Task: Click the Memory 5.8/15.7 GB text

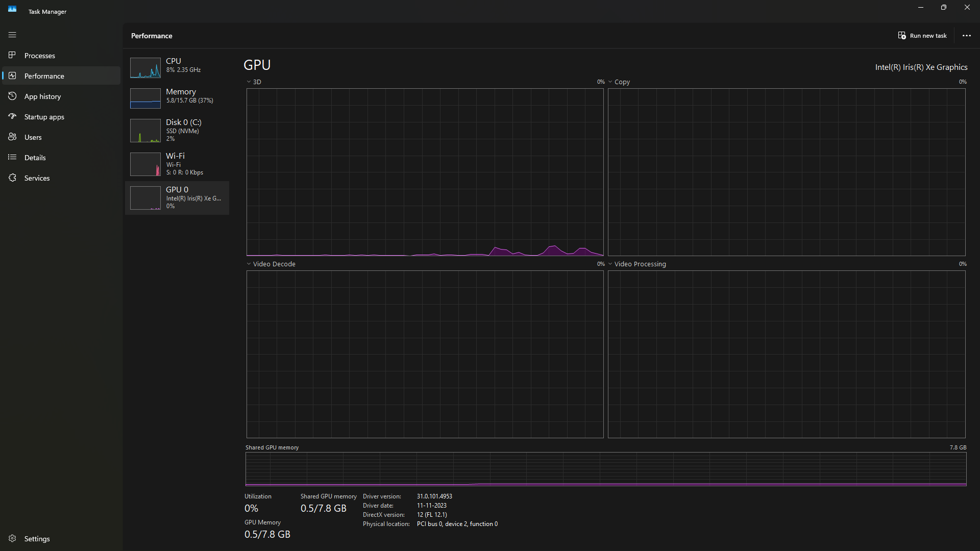Action: 189,101
